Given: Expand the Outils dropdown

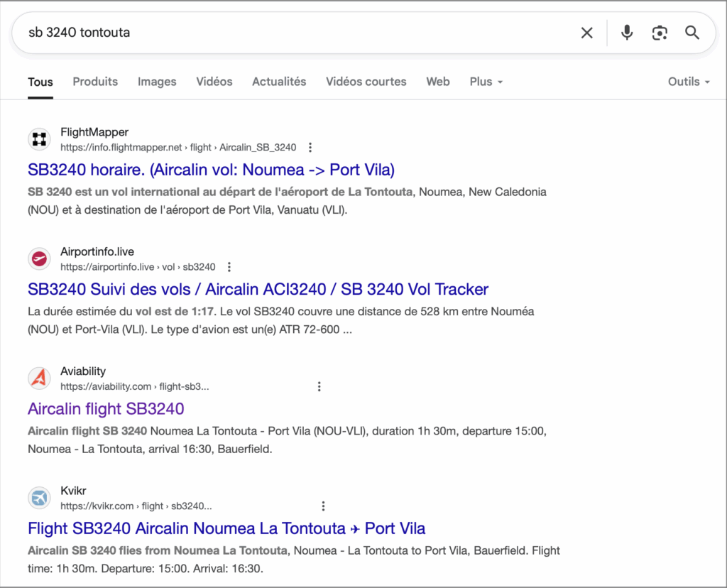Looking at the screenshot, I should (x=689, y=82).
